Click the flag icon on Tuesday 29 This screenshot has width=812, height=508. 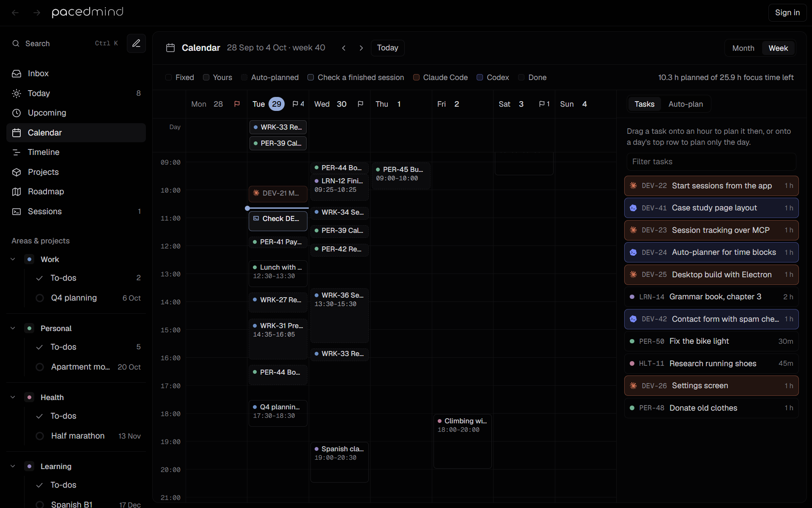(295, 104)
